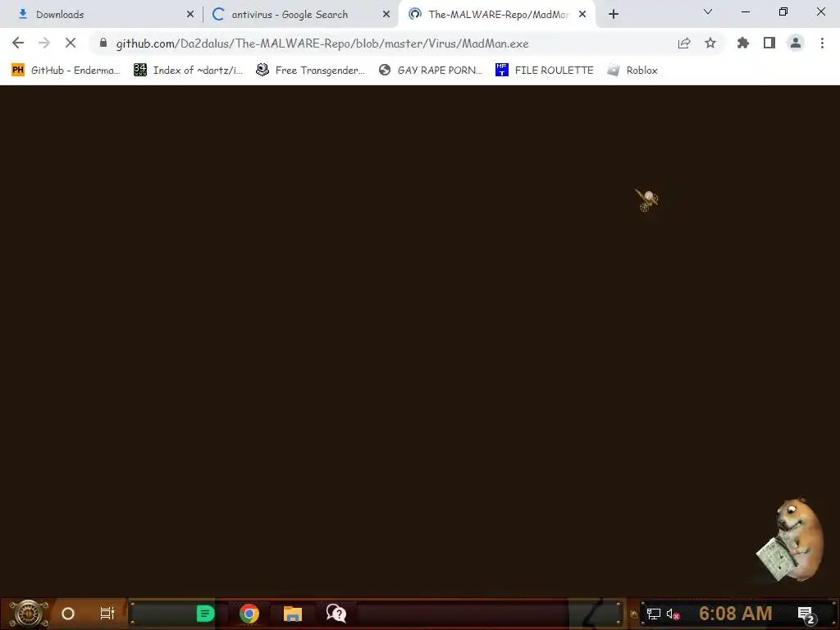Open Task View on taskbar

[x=107, y=614]
